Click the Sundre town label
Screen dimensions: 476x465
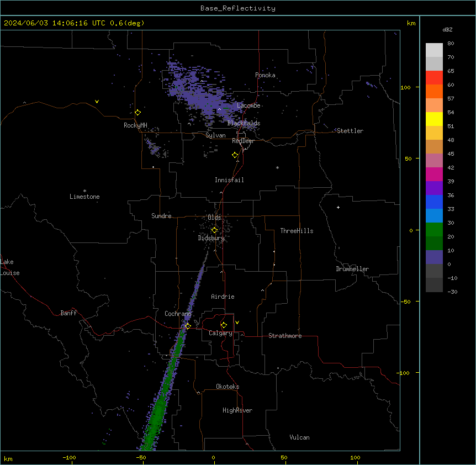click(x=161, y=216)
